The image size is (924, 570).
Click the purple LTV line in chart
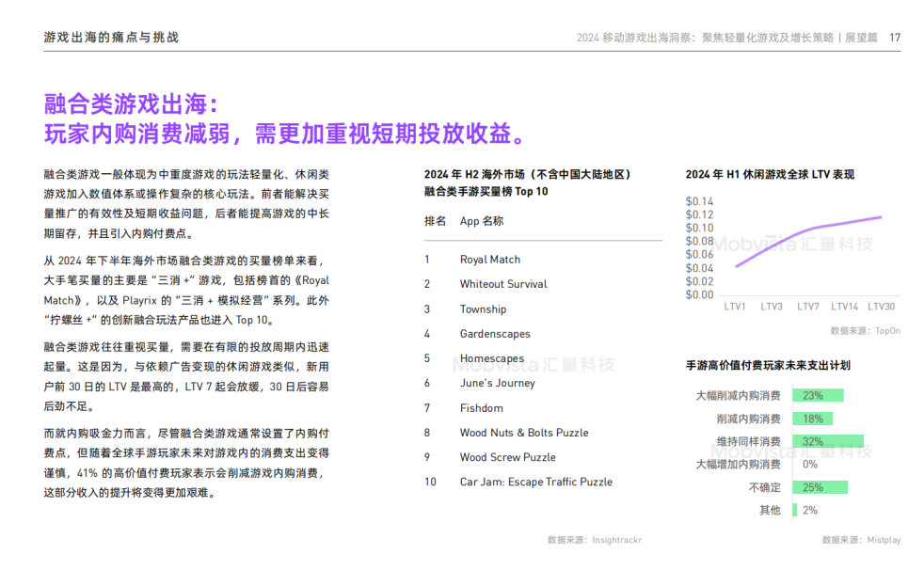808,230
